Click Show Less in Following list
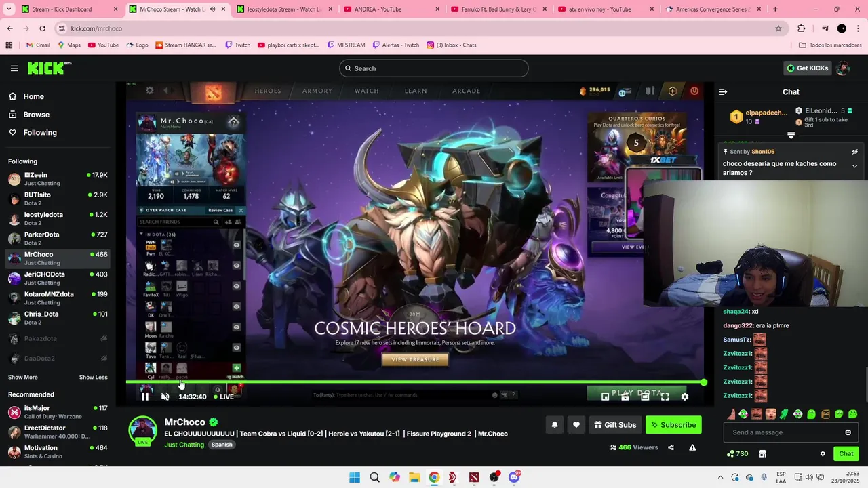The width and height of the screenshot is (868, 488). (93, 377)
